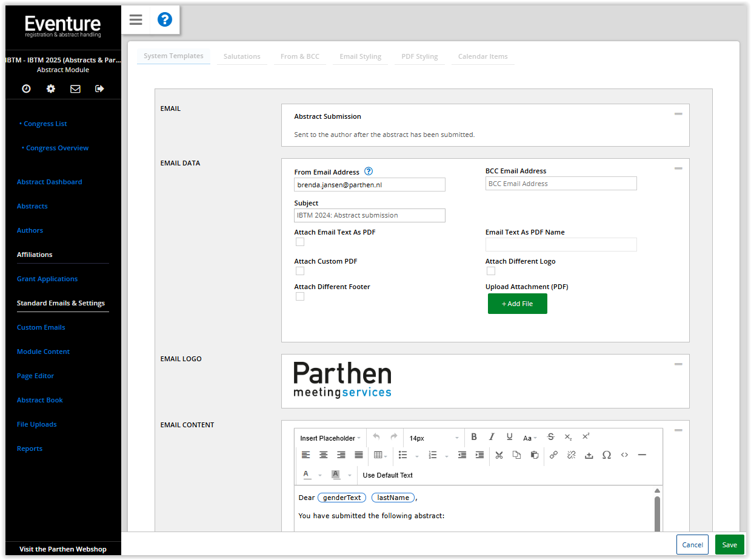751x560 pixels.
Task: Click the logout icon in sidebar
Action: point(99,88)
